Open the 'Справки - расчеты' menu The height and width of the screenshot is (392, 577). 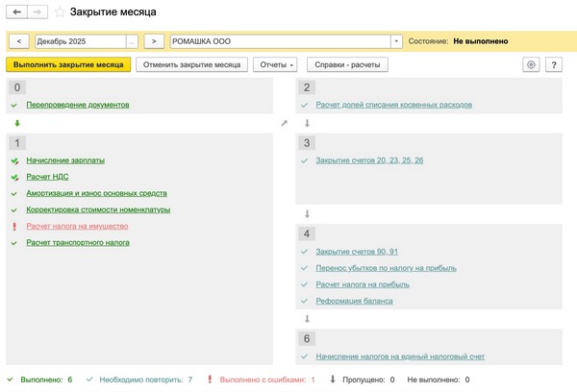347,64
